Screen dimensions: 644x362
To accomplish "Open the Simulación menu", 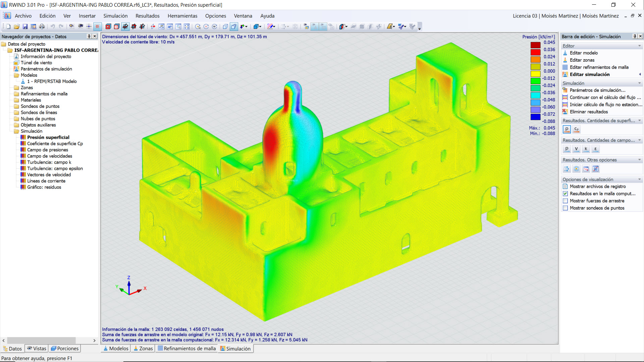I will [115, 16].
